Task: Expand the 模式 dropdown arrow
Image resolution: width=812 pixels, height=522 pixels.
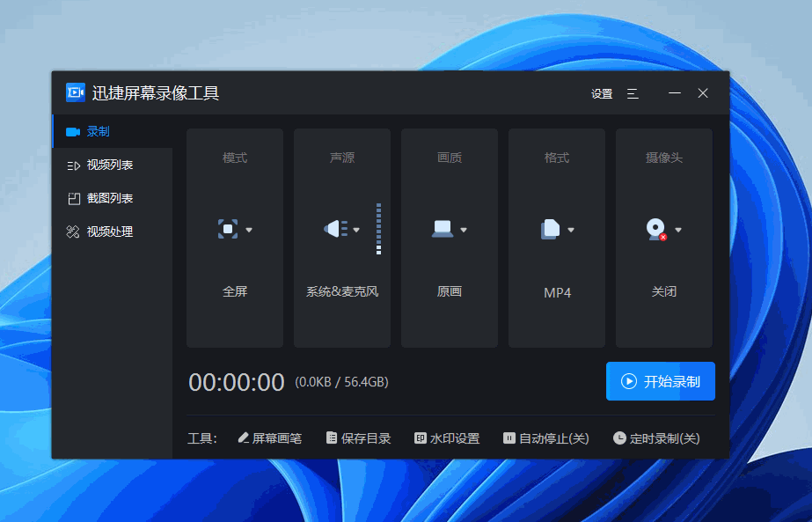Action: coord(249,230)
